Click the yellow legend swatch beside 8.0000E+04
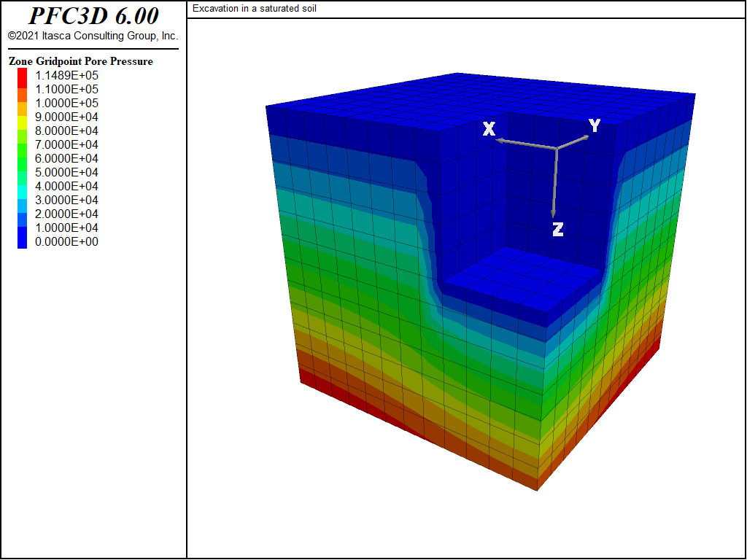 click(x=23, y=123)
